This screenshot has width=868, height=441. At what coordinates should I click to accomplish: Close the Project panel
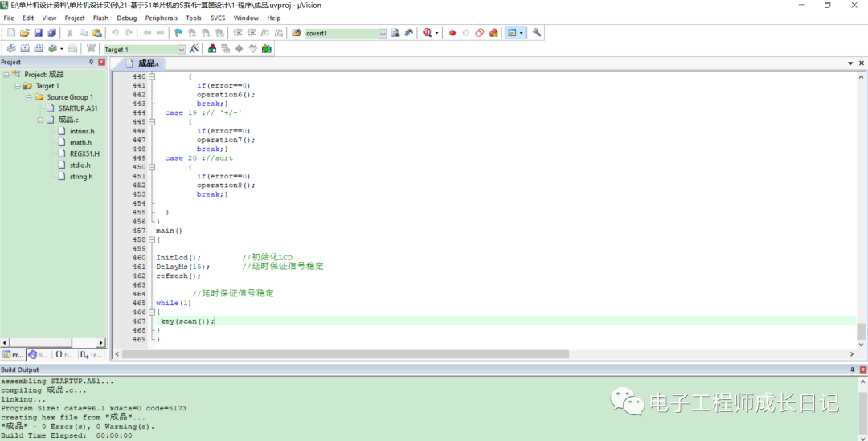pos(102,63)
